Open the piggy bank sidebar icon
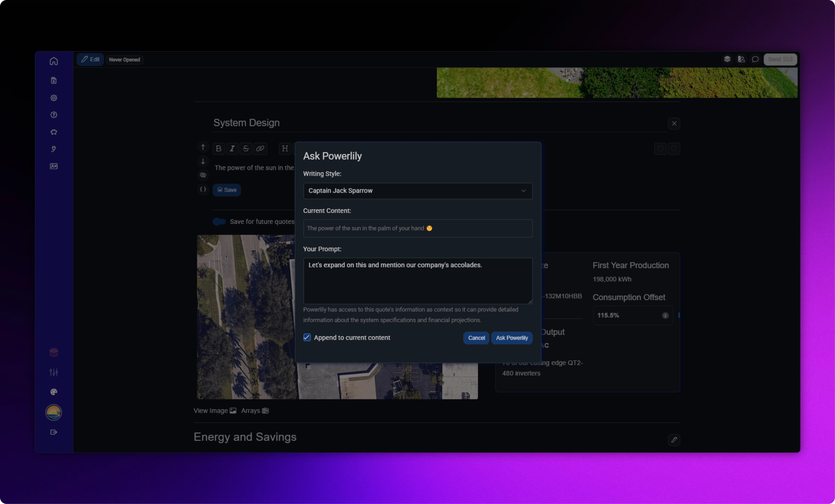Viewport: 835px width, 504px height. 54,132
